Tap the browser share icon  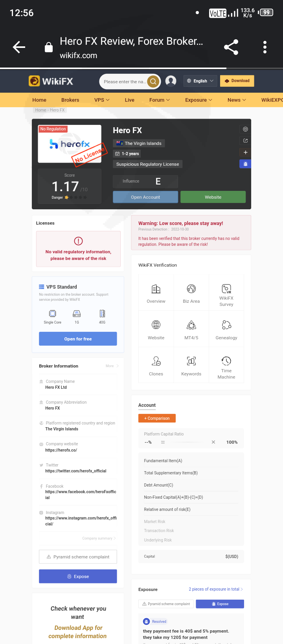[231, 47]
